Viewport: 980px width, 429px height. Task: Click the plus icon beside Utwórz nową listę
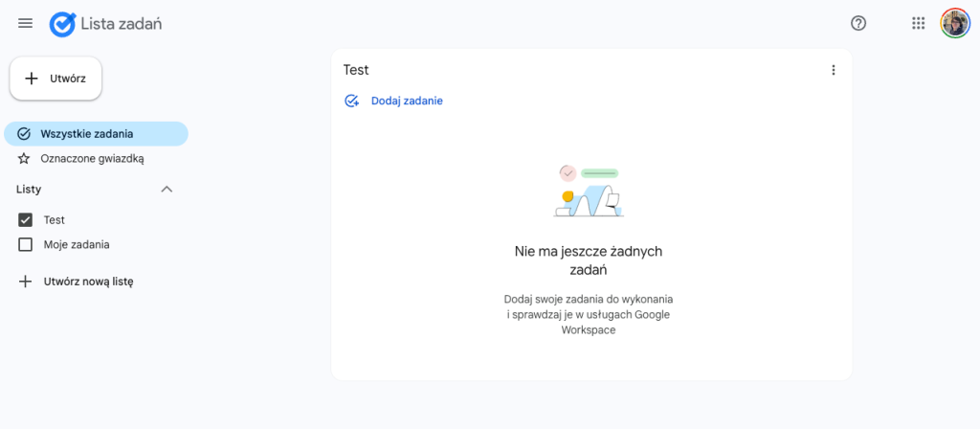[x=26, y=282]
